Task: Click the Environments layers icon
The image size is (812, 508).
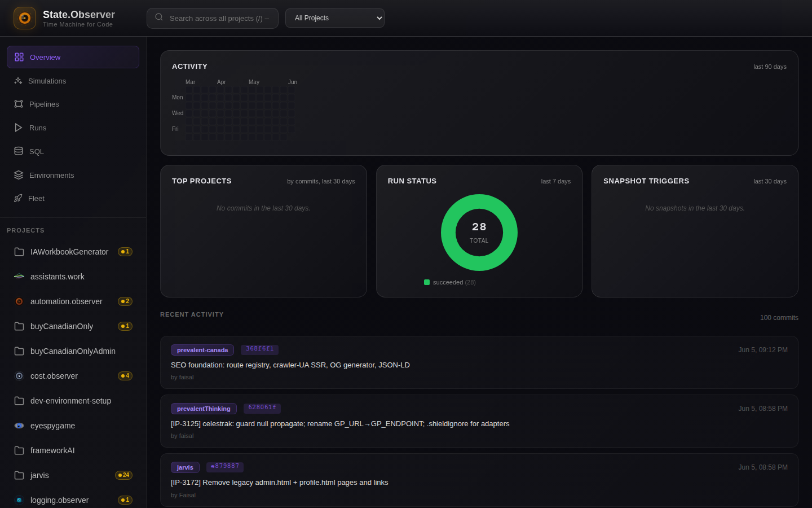Action: 19,175
